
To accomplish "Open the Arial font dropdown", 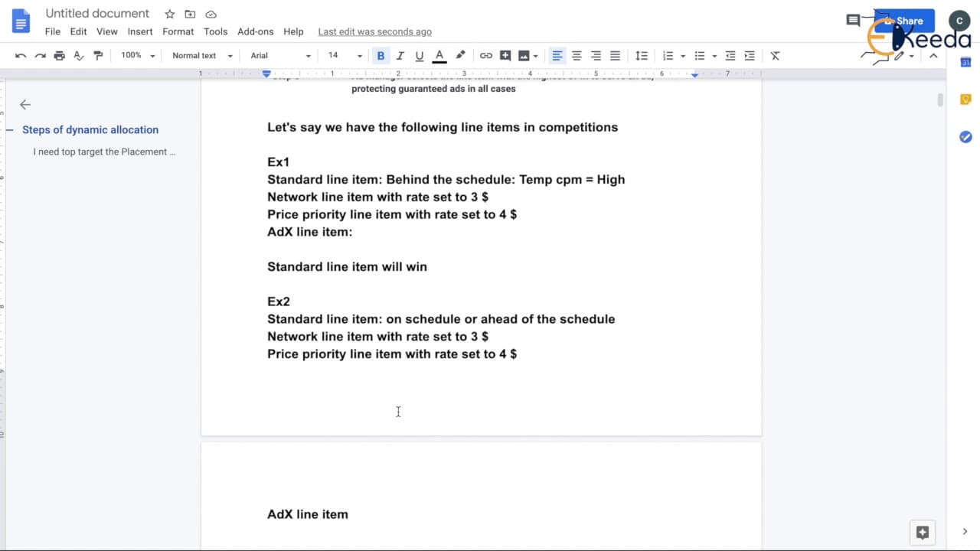I will tap(281, 56).
